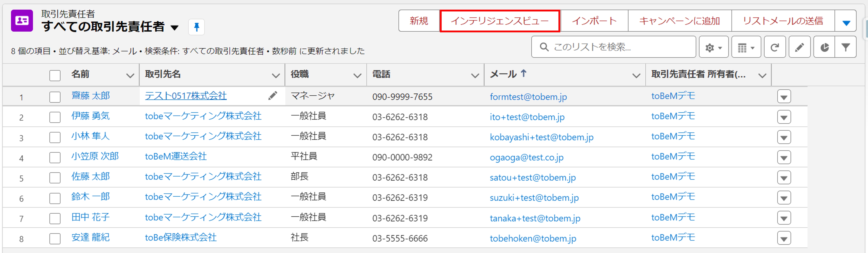
Task: Click 役職 cell 社長
Action: 300,238
